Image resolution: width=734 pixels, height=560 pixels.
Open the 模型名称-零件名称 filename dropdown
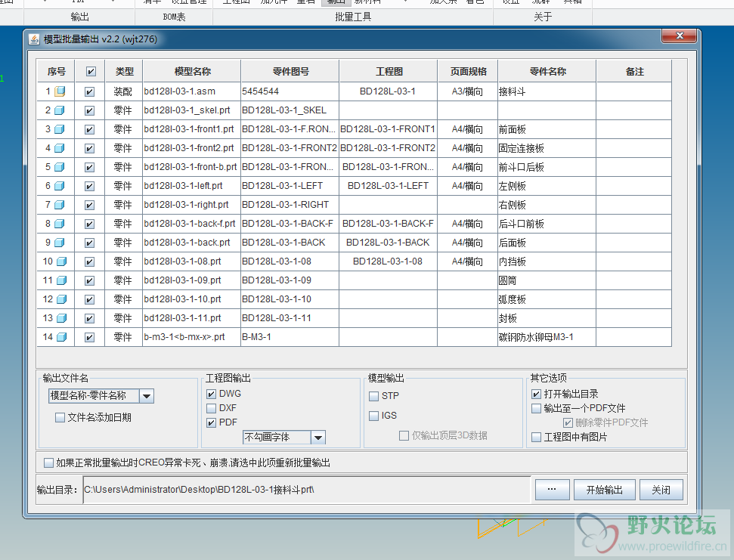[147, 396]
